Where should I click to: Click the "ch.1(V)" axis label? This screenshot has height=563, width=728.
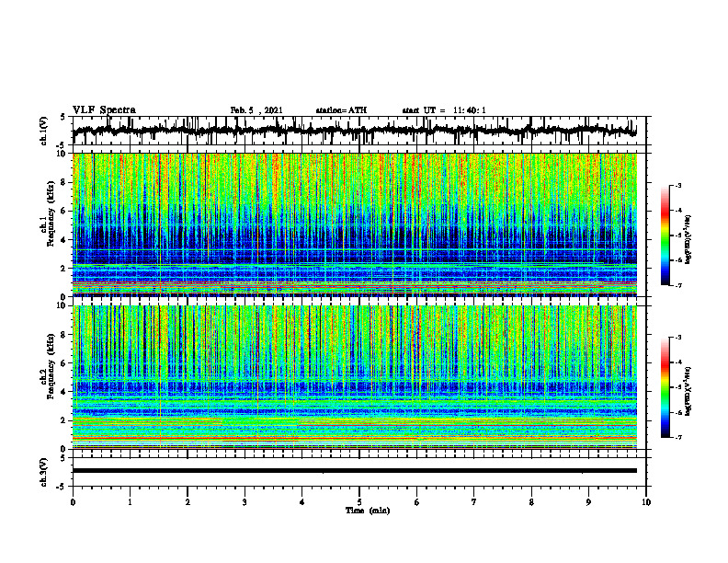[x=43, y=131]
